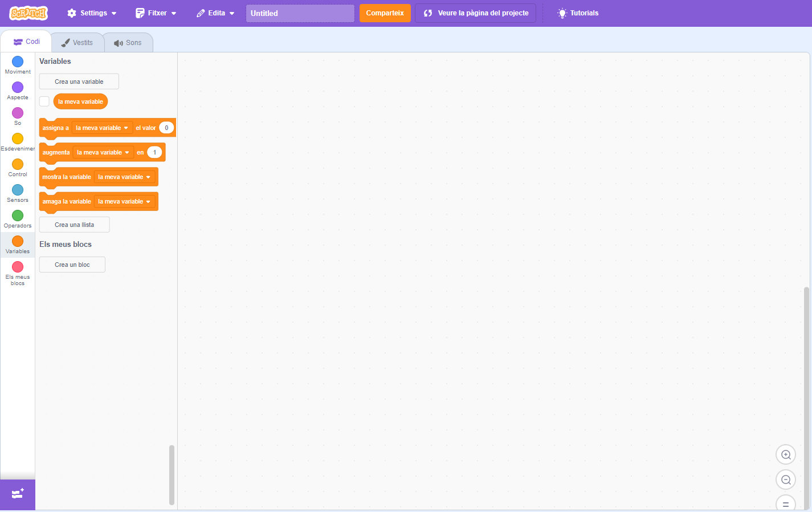The height and width of the screenshot is (512, 812).
Task: Choose the Aspecte category circle
Action: point(18,87)
